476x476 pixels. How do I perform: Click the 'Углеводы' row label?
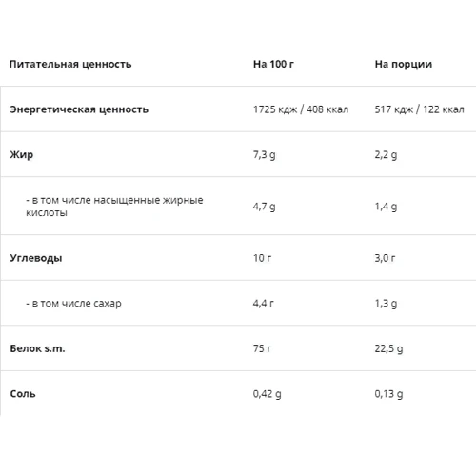click(36, 258)
